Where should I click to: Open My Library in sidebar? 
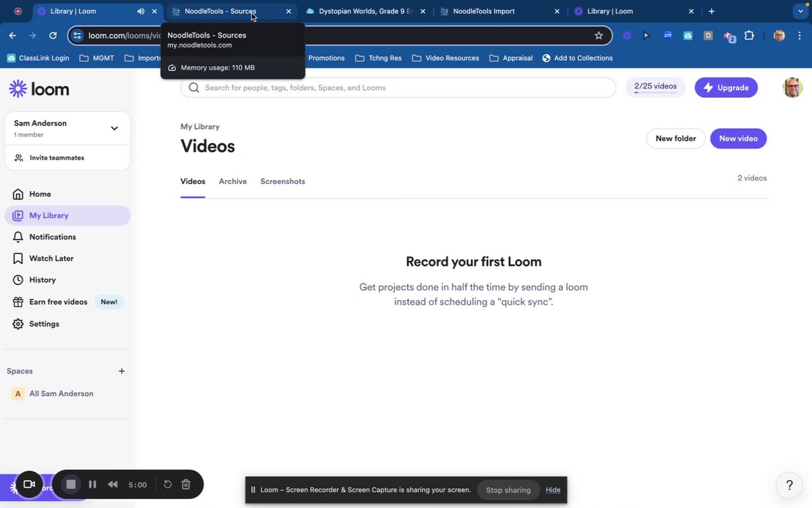(67, 215)
